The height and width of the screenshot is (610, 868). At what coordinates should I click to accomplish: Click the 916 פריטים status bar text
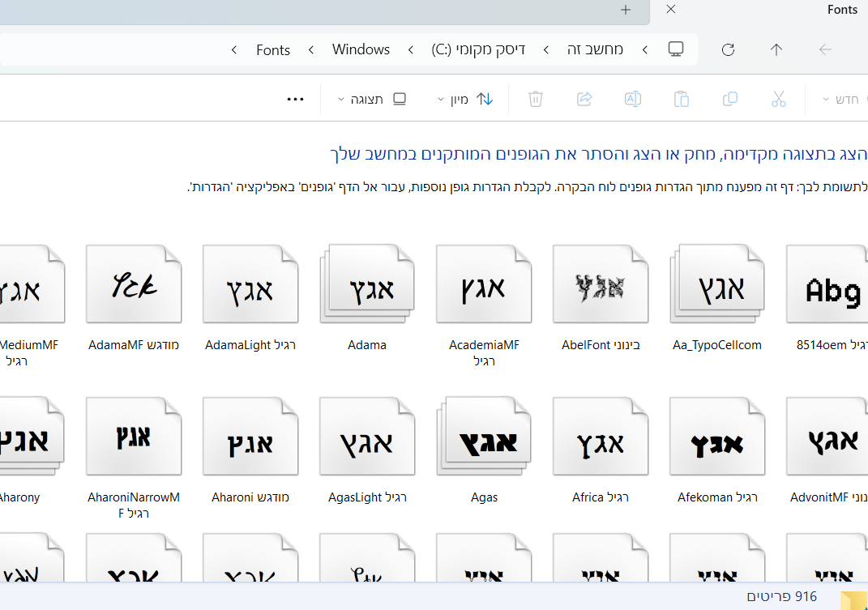[781, 596]
